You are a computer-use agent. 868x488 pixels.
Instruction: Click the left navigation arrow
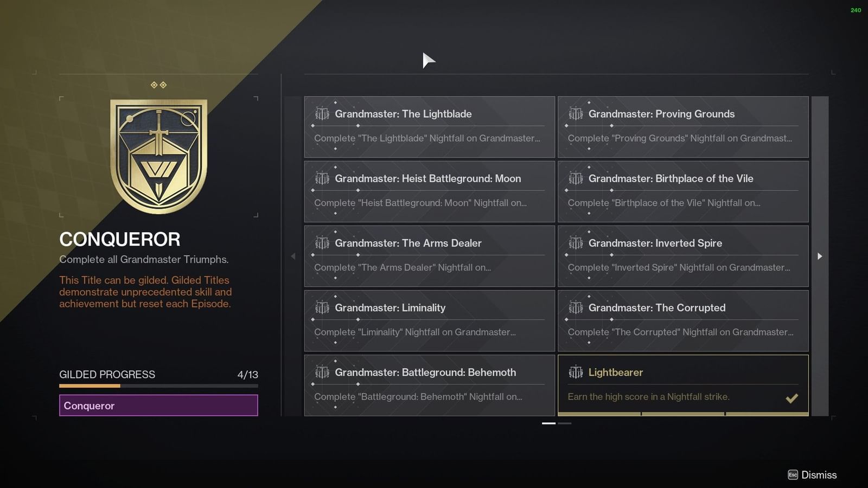click(293, 256)
